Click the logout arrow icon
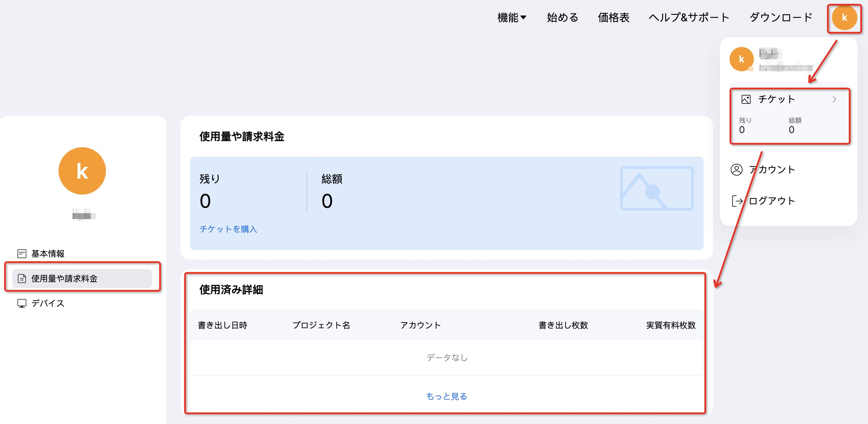This screenshot has width=868, height=424. [x=737, y=201]
